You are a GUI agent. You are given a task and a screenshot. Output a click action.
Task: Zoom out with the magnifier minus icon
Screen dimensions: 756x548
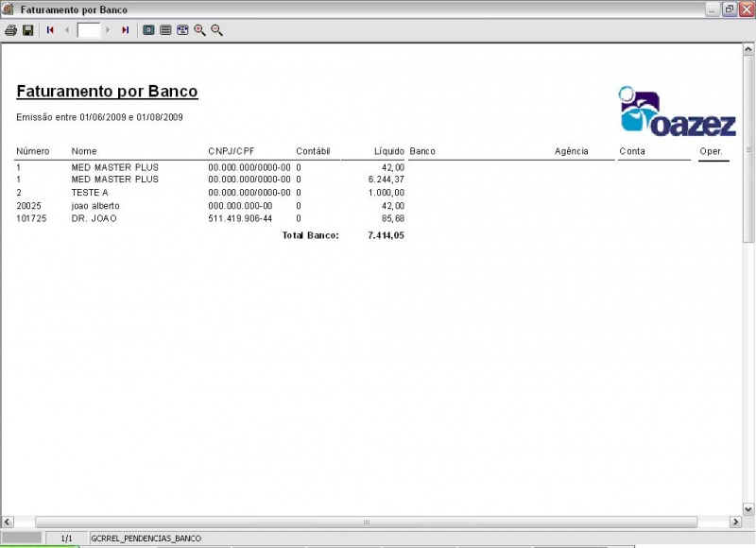pos(217,30)
